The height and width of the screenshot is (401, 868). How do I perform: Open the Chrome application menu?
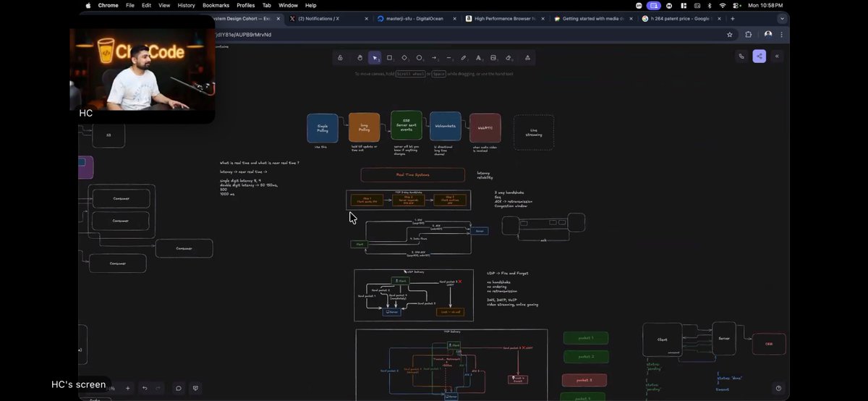(x=108, y=5)
